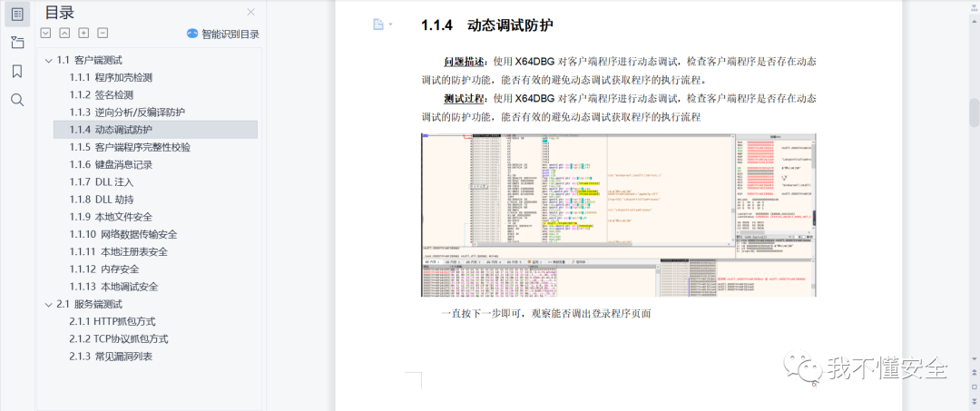Collapse the 2.1 服务端测试 section
The image size is (980, 411).
point(48,305)
